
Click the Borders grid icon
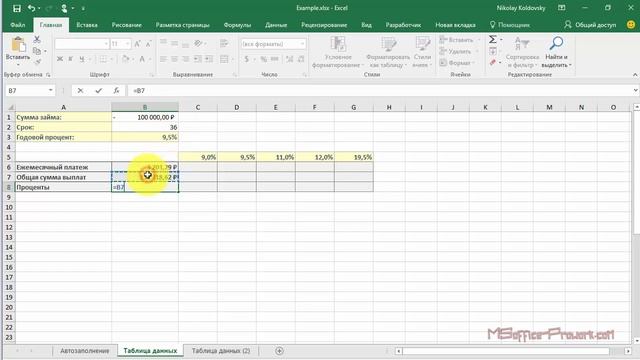103,59
